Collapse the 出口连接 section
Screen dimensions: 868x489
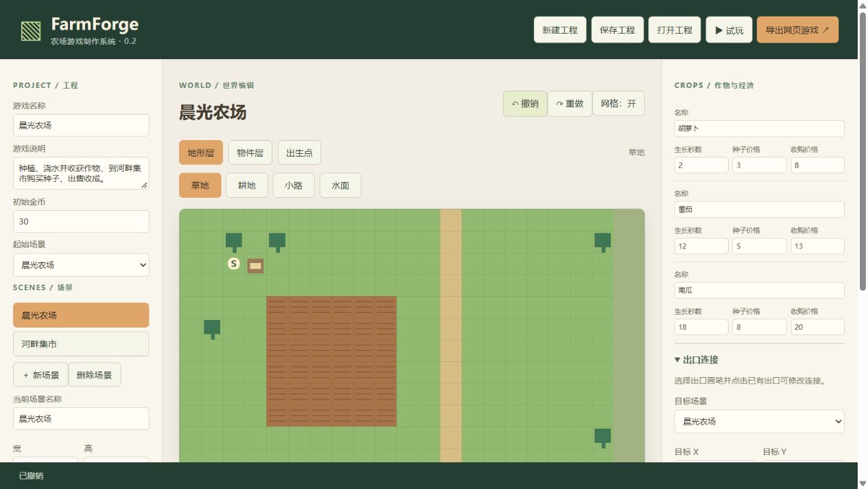(x=696, y=360)
